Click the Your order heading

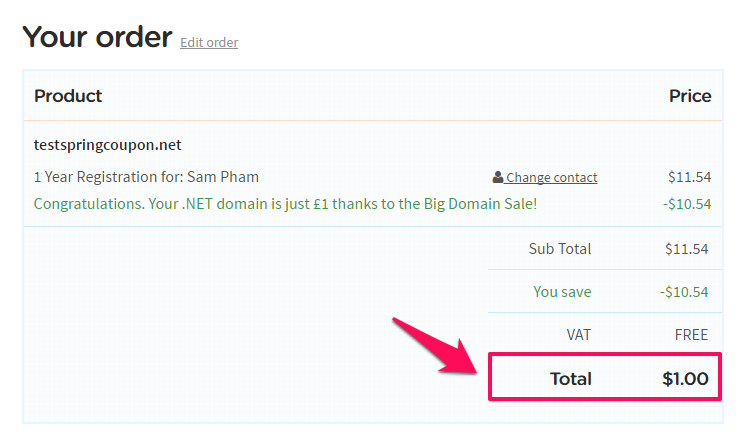click(97, 37)
